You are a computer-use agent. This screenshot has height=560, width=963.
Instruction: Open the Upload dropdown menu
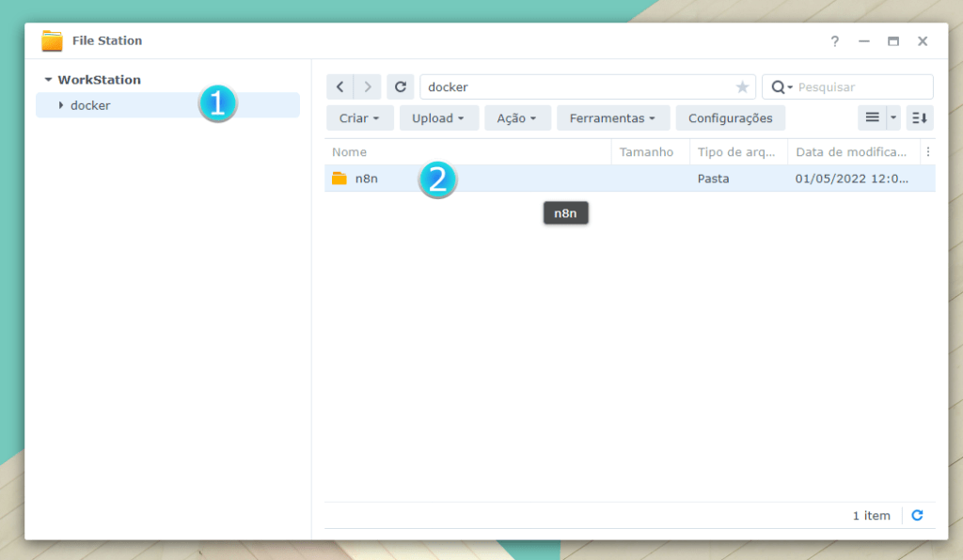pyautogui.click(x=438, y=118)
